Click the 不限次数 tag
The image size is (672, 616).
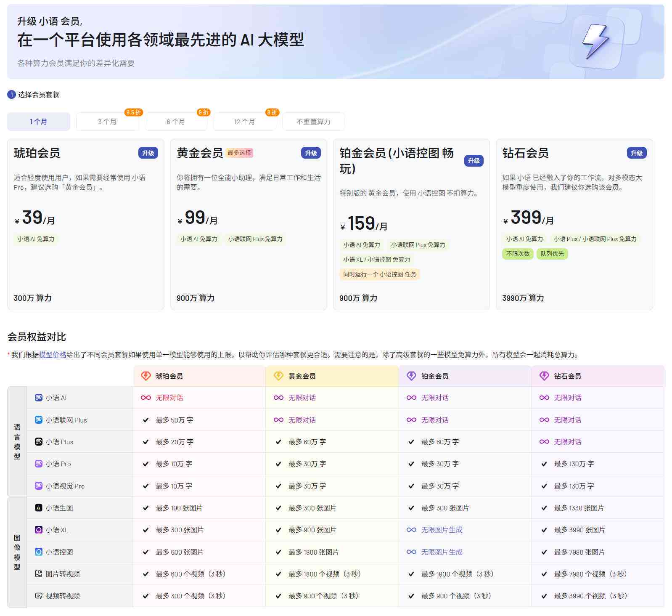[518, 254]
